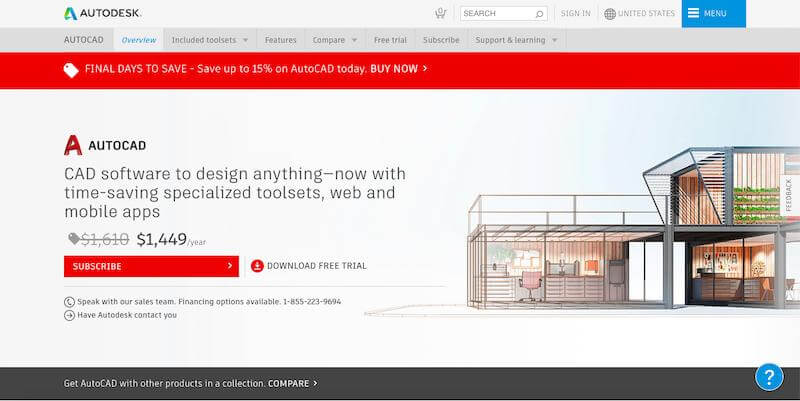Click the globe region icon

[x=610, y=14]
